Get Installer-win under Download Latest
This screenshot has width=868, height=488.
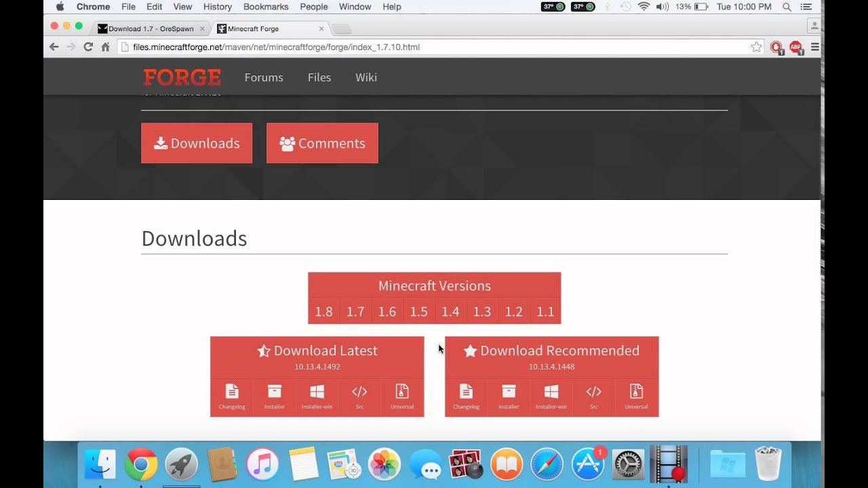(x=317, y=397)
